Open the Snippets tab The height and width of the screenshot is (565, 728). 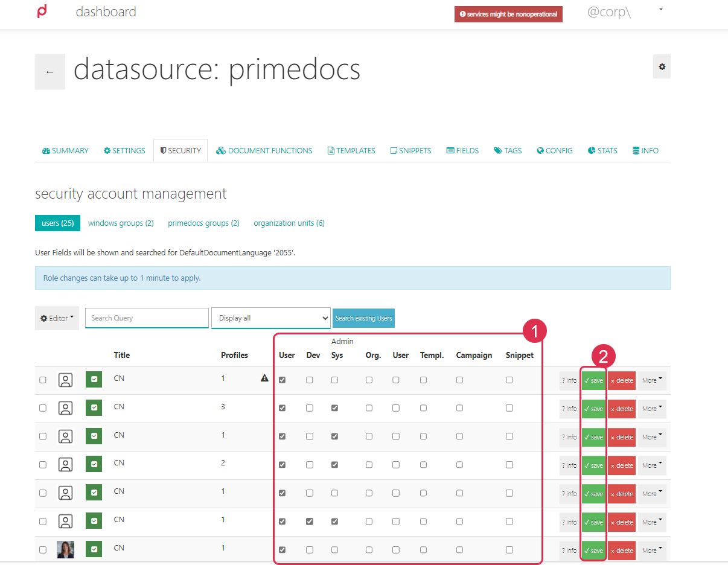(410, 151)
